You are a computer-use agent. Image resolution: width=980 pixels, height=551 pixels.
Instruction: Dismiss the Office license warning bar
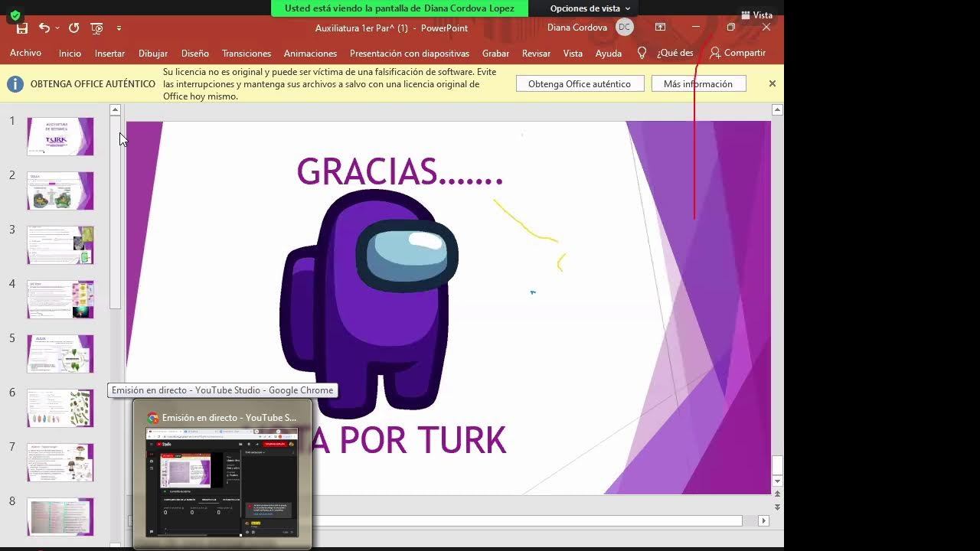pos(772,83)
